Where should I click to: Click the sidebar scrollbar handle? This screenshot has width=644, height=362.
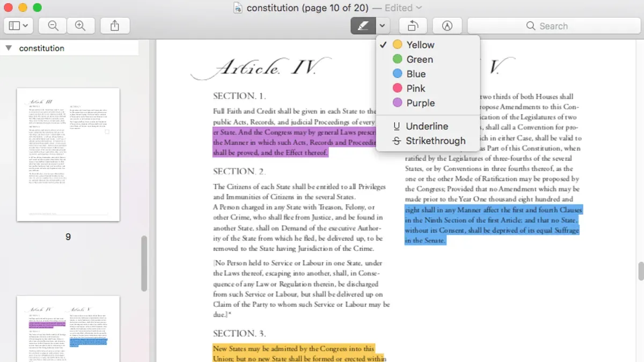pos(144,263)
